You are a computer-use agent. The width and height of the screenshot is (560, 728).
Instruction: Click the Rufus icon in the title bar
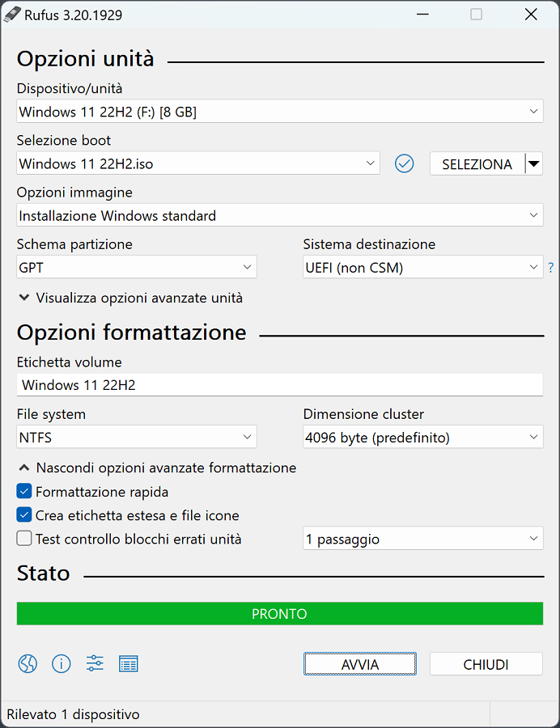coord(14,14)
